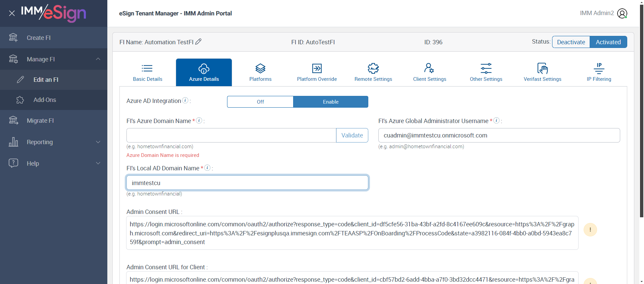644x284 pixels.
Task: Validate the Azure Domain Name
Action: 352,135
